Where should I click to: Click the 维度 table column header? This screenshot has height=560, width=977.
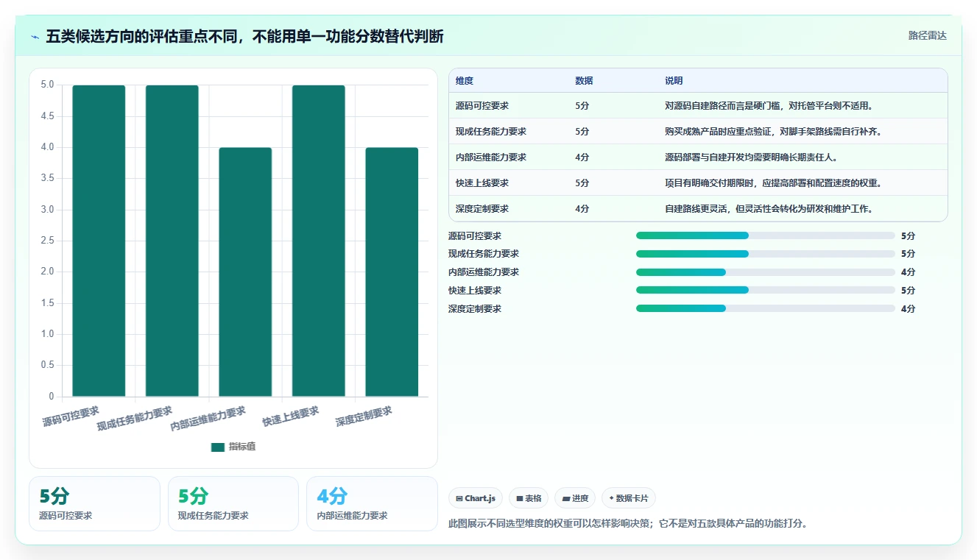(465, 80)
